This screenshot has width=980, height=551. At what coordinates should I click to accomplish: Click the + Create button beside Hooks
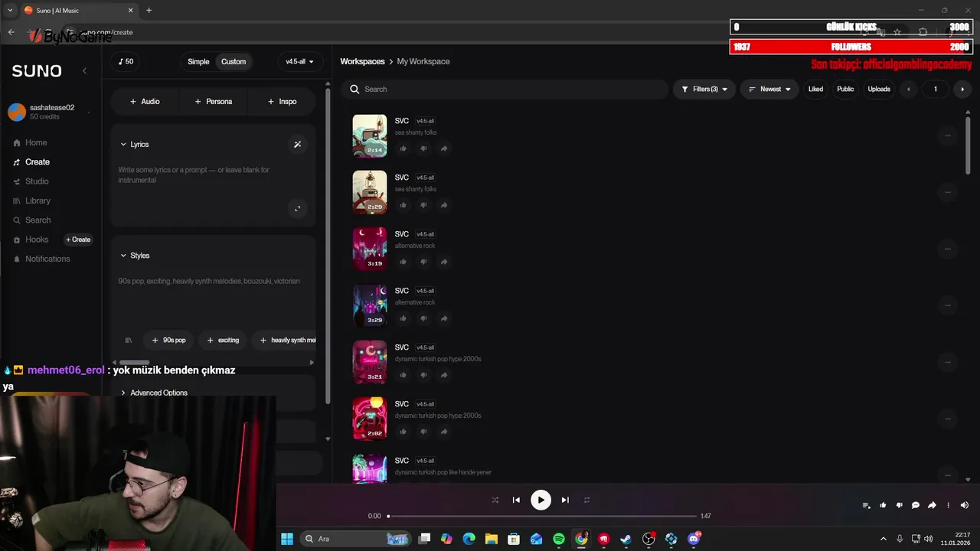[x=78, y=240]
